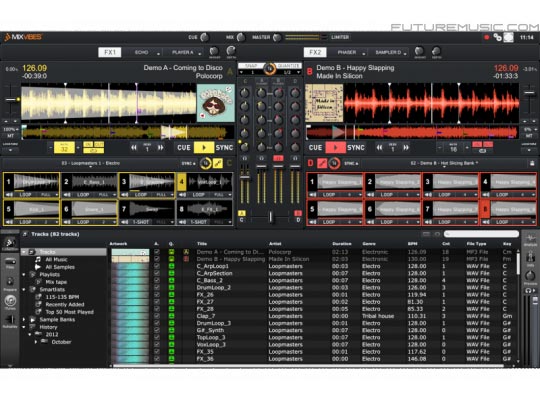Collapse the Playlists tree node
Image resolution: width=540 pixels, height=400 pixels.
point(24,275)
